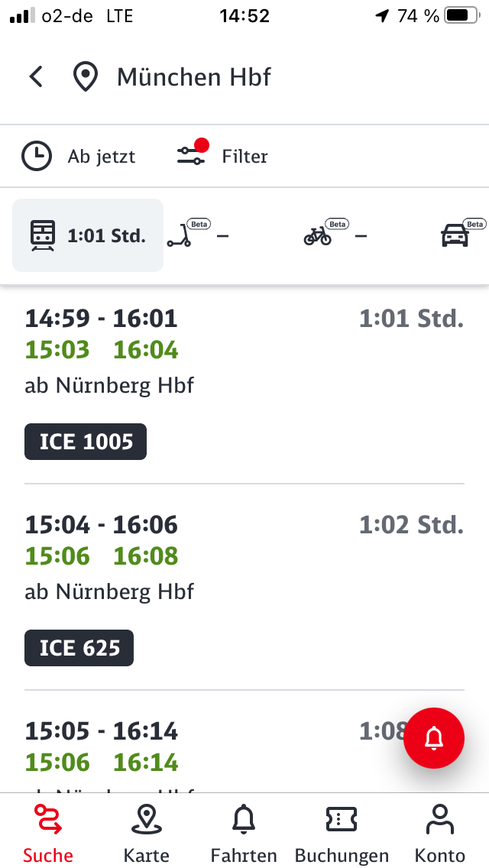Select the bicycle Beta transport option
Screen dimensions: 489x868
335,235
